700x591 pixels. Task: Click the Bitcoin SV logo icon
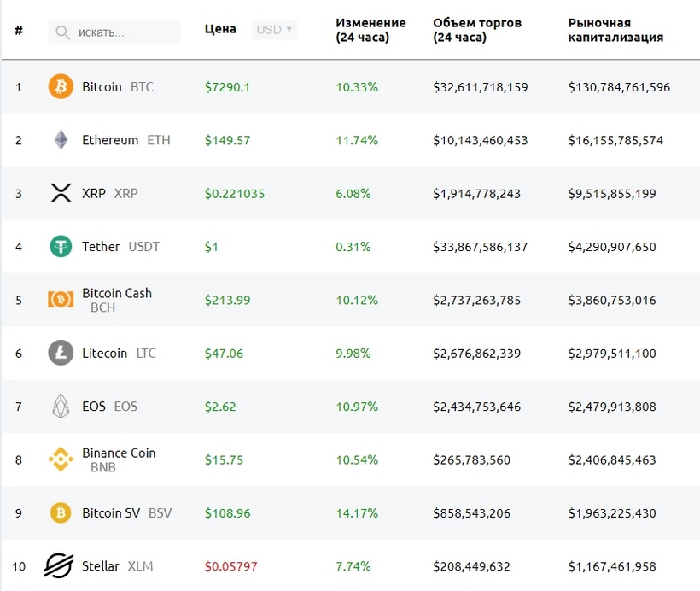pyautogui.click(x=61, y=512)
